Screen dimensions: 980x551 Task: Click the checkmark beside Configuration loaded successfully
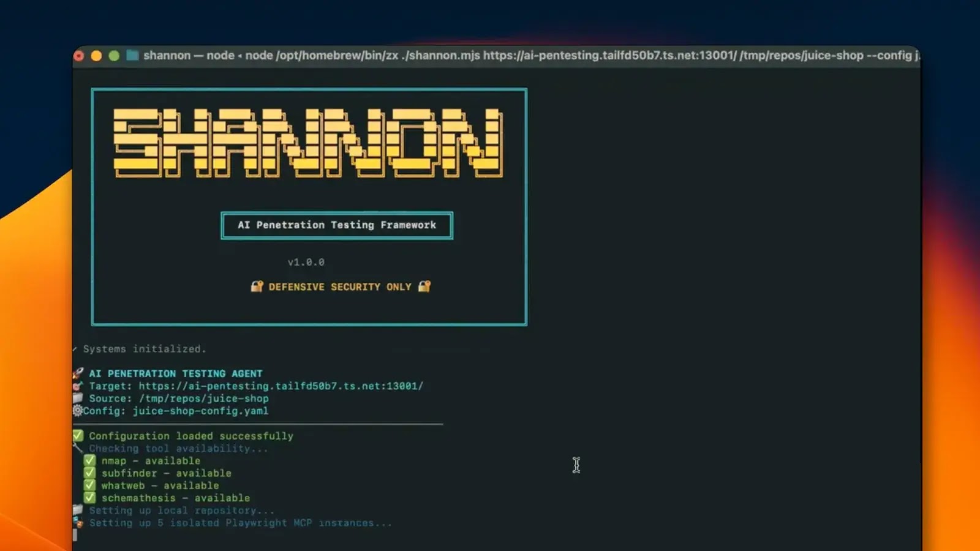click(78, 435)
